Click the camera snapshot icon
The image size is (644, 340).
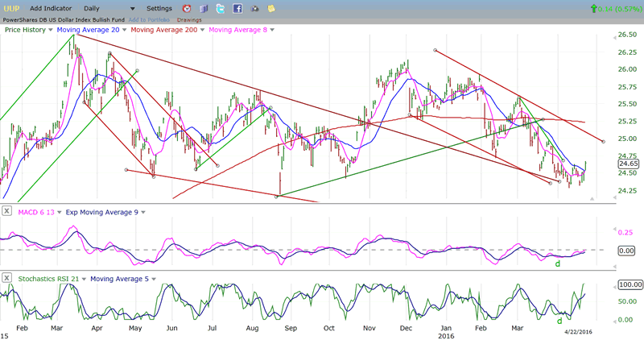[254, 9]
